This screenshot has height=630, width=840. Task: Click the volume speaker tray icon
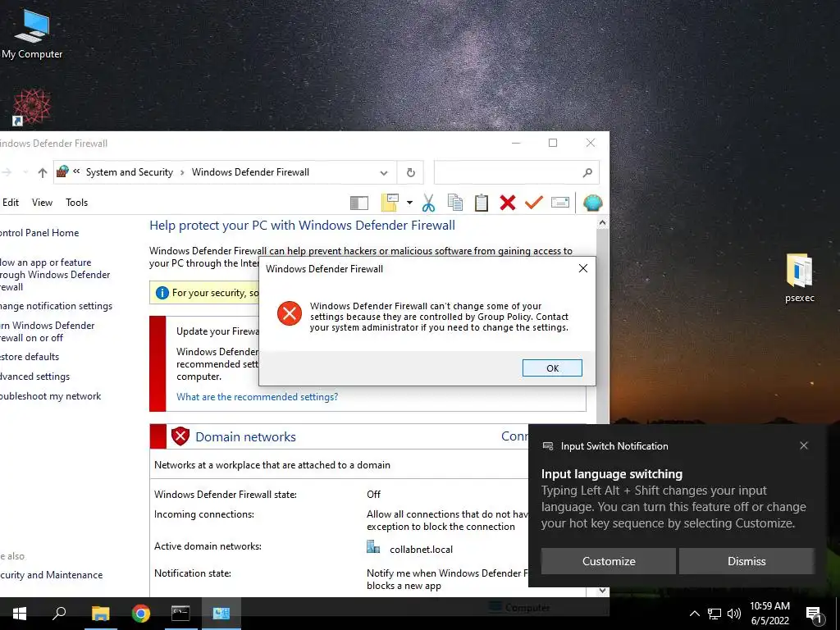tap(733, 614)
